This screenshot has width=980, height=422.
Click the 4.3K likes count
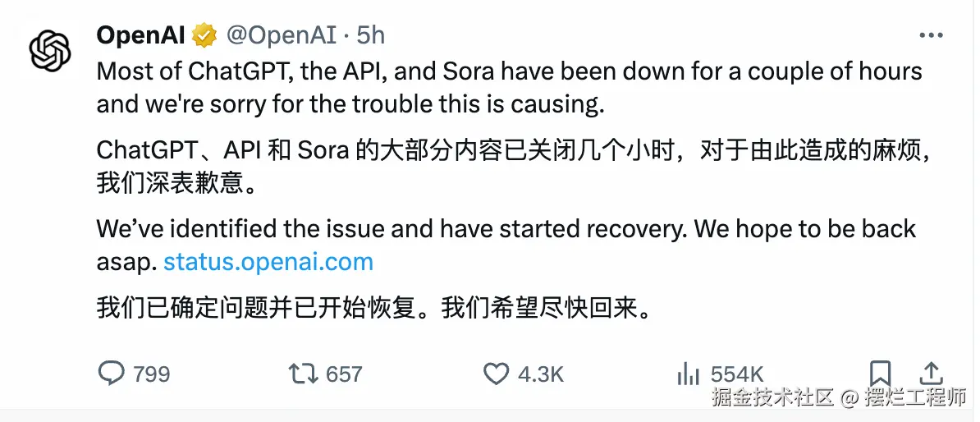541,374
